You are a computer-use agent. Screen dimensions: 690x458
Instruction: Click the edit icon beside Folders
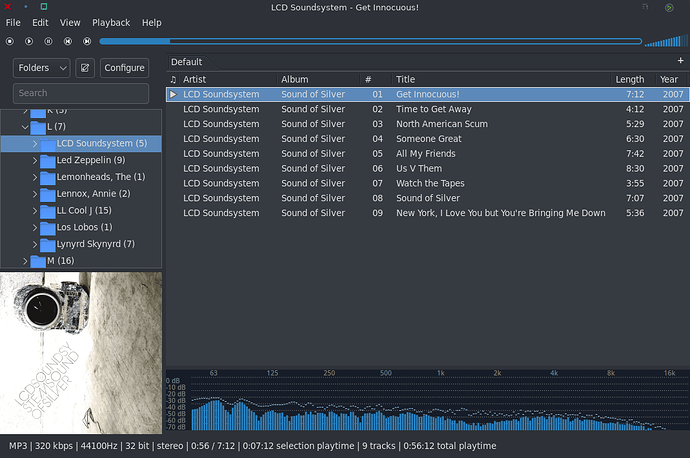click(x=85, y=68)
